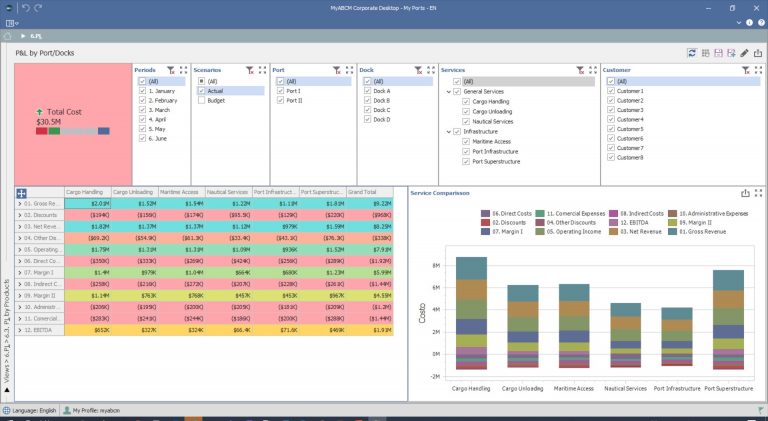The image size is (768, 421).
Task: Open My Profile in status bar
Action: [x=94, y=411]
